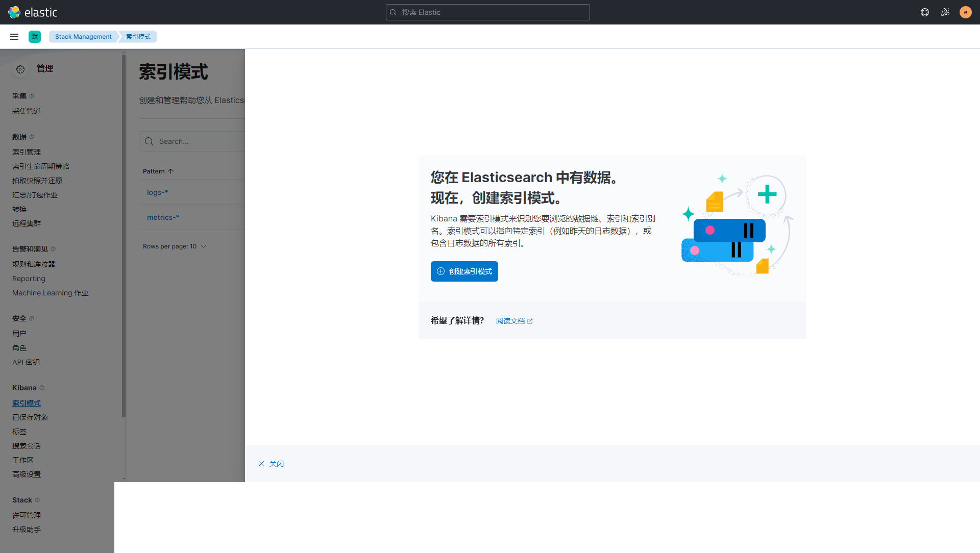The image size is (980, 553).
Task: Click the info icon beside 数据
Action: point(32,137)
